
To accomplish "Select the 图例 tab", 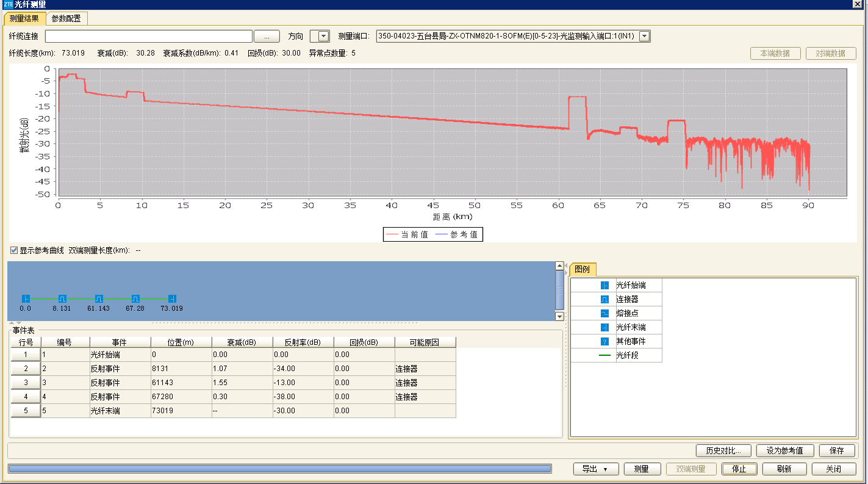I will [x=583, y=269].
